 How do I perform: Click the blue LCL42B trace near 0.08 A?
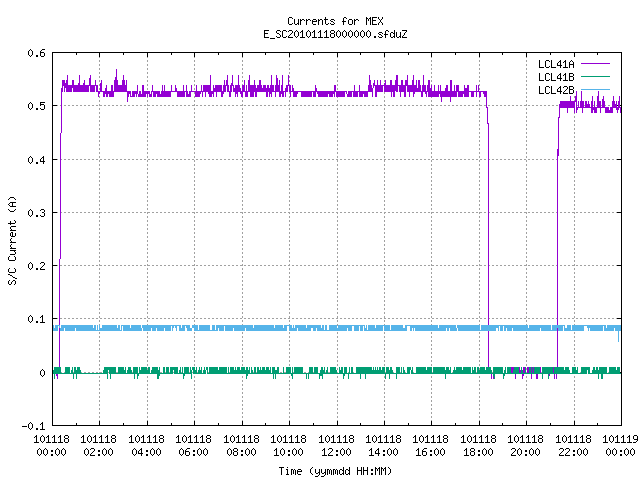[x=337, y=328]
